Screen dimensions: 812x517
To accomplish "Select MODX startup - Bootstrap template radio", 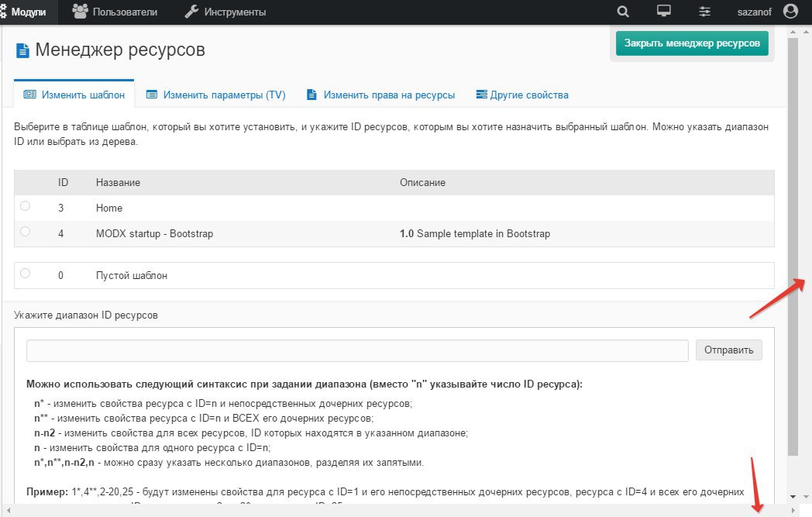I will [26, 232].
